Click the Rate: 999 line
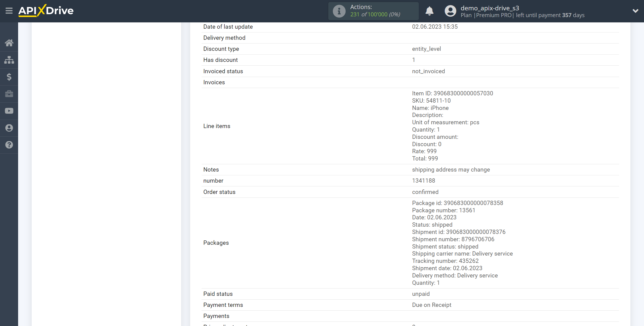 (x=424, y=151)
